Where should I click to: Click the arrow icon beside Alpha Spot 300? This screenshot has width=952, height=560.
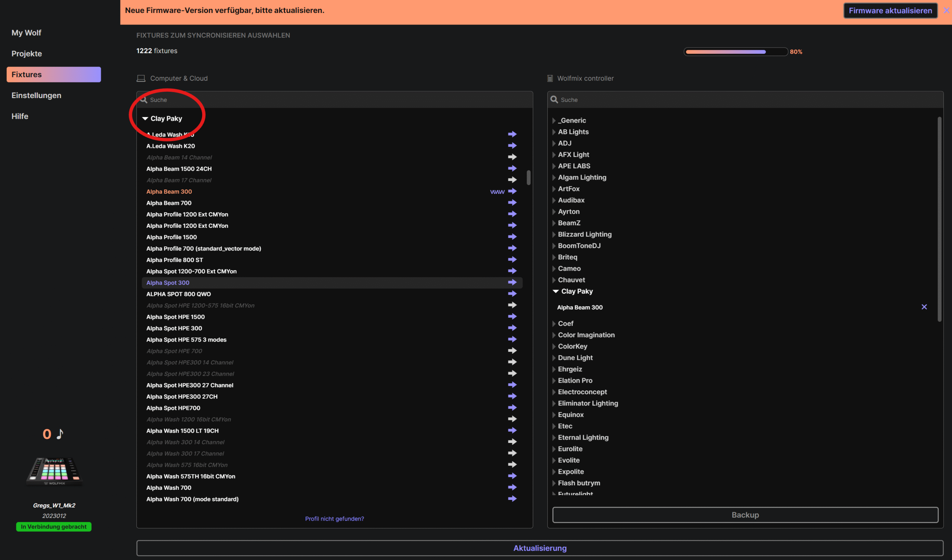[512, 282]
